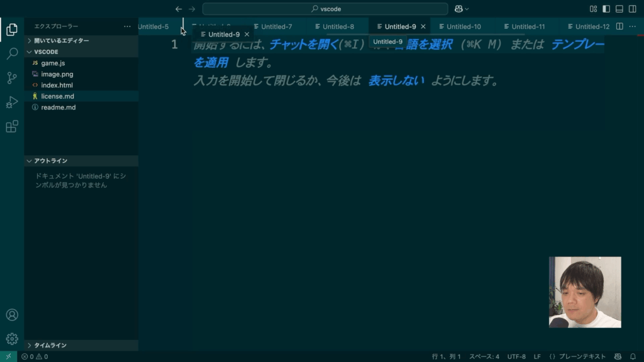Viewport: 644px width, 362px height.
Task: Toggle the primary side bar layout button
Action: click(606, 9)
